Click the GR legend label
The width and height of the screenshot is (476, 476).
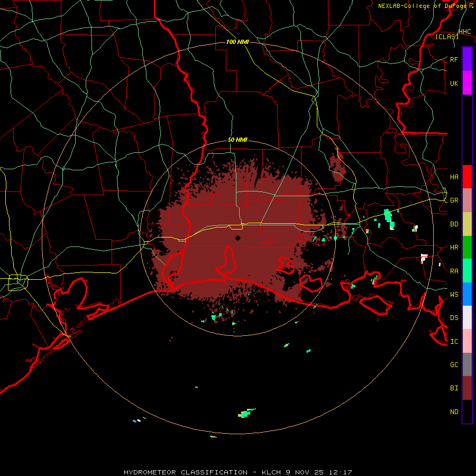tap(454, 200)
